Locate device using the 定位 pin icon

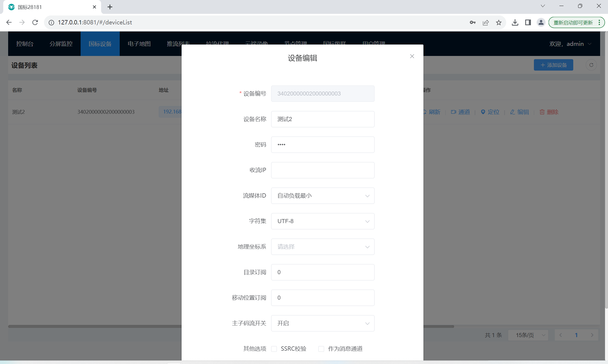(483, 112)
